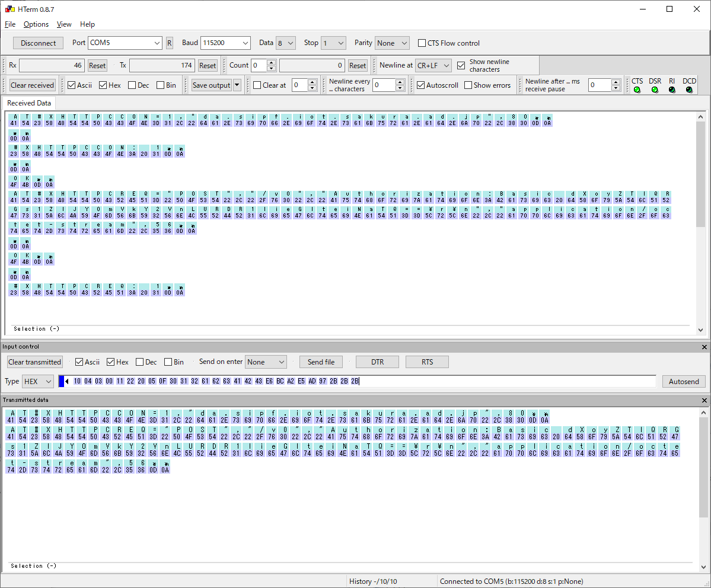Click the DCD status indicator LED
Viewport: 711px width, 588px height.
689,90
